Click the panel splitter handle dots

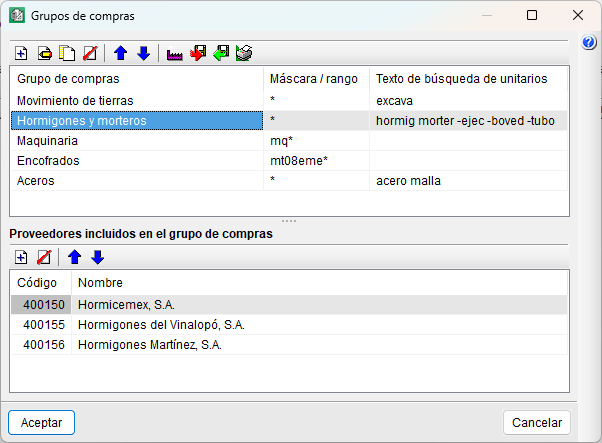point(289,221)
